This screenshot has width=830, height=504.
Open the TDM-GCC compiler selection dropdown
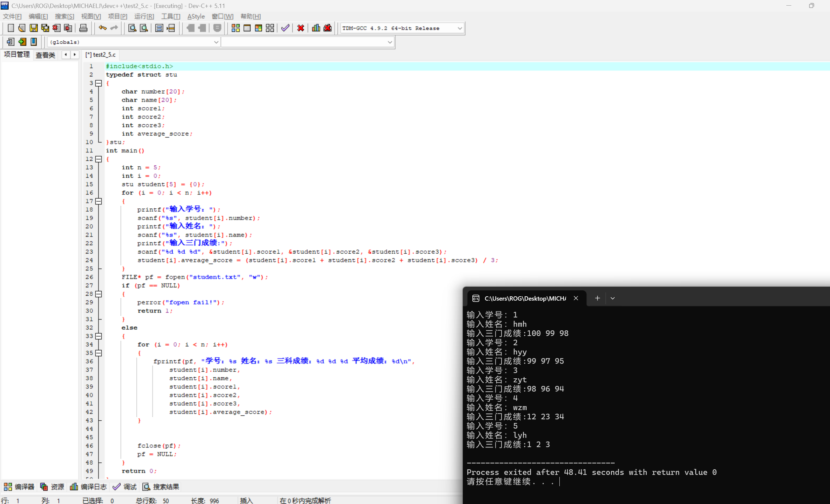pyautogui.click(x=459, y=28)
